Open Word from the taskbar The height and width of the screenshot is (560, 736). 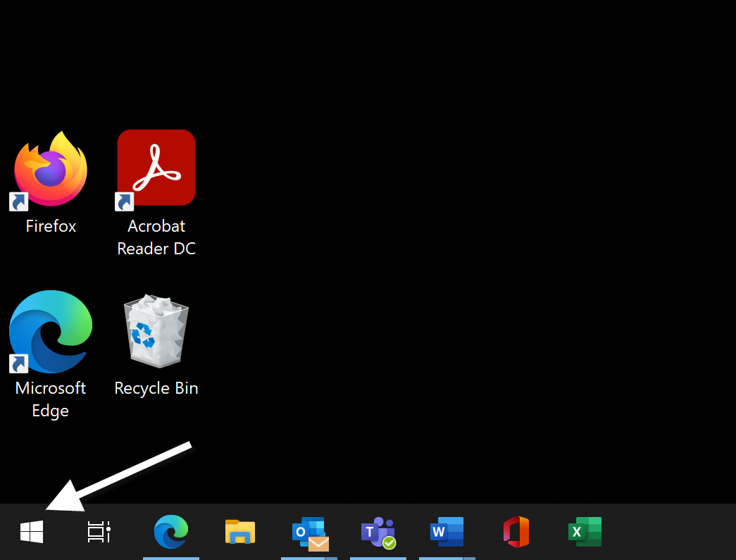[x=447, y=531]
